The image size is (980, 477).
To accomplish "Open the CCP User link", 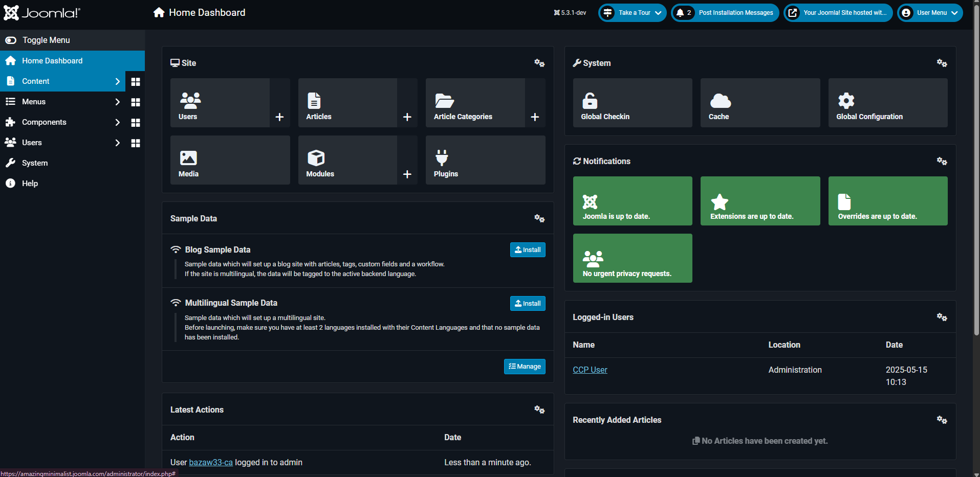I will [590, 370].
